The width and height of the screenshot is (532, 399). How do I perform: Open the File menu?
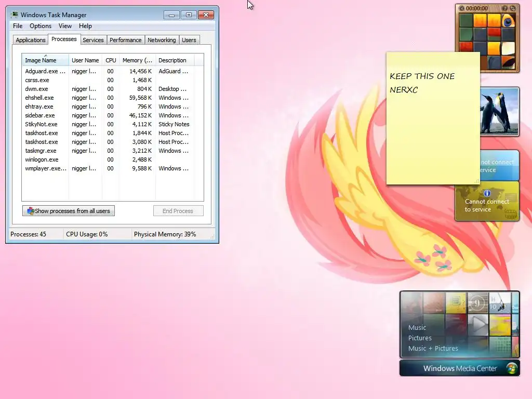[18, 26]
